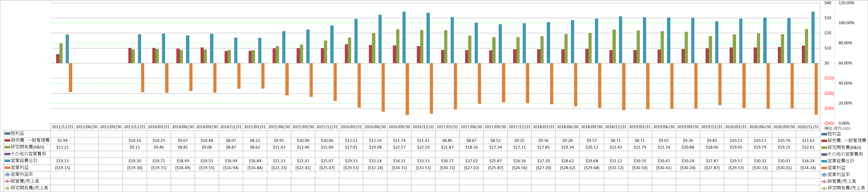868x192 pixels.
Task: Click the $40 label on the dollar axis
Action: [828, 3]
